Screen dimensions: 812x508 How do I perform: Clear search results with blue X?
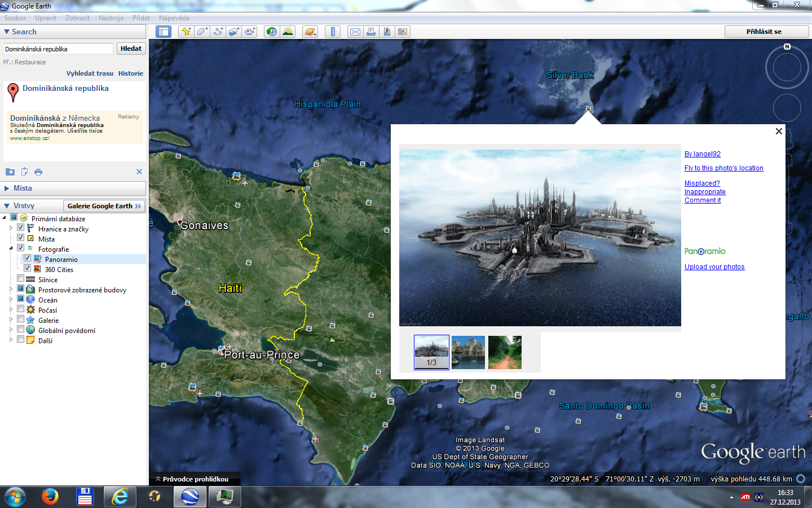point(139,172)
